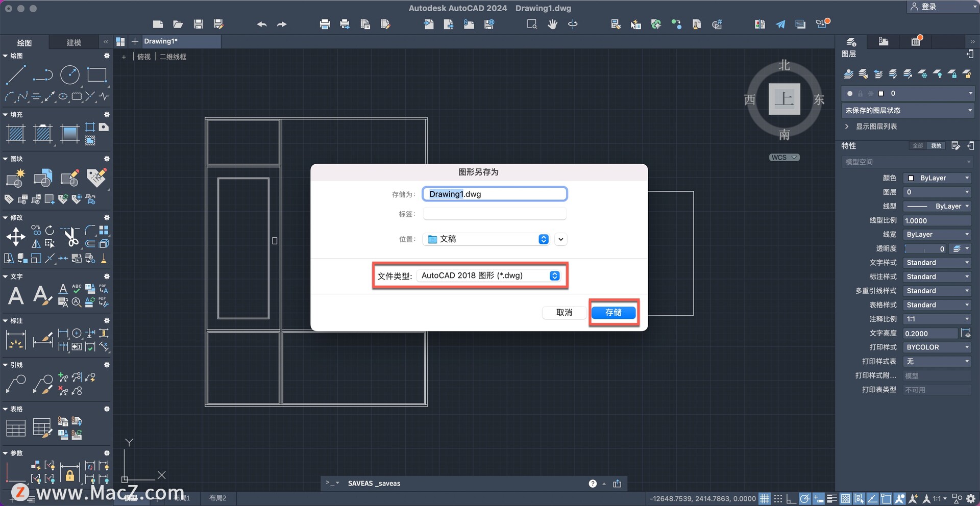This screenshot has width=980, height=506.
Task: Switch to the 绘图 tab
Action: tap(24, 42)
